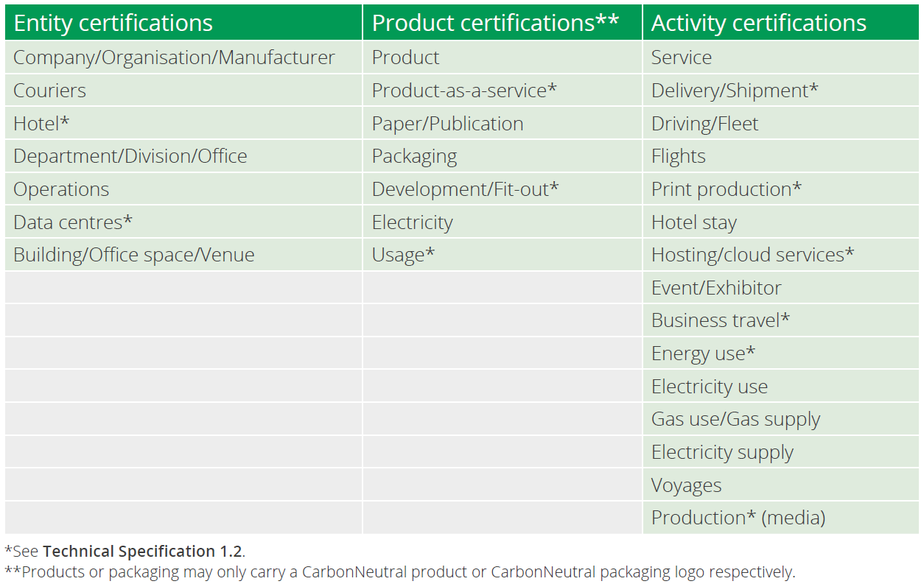924x584 pixels.
Task: Select the Hotel* entry under Entity certifications
Action: point(35,123)
